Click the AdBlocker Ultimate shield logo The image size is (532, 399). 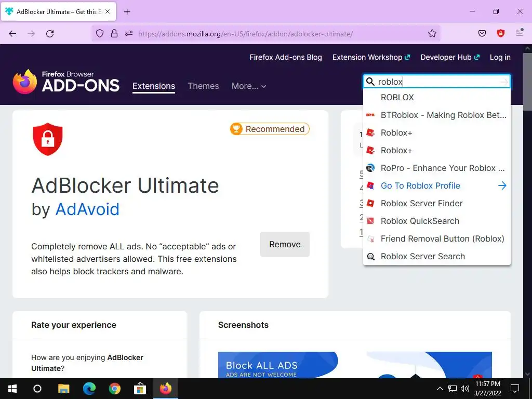tap(48, 139)
